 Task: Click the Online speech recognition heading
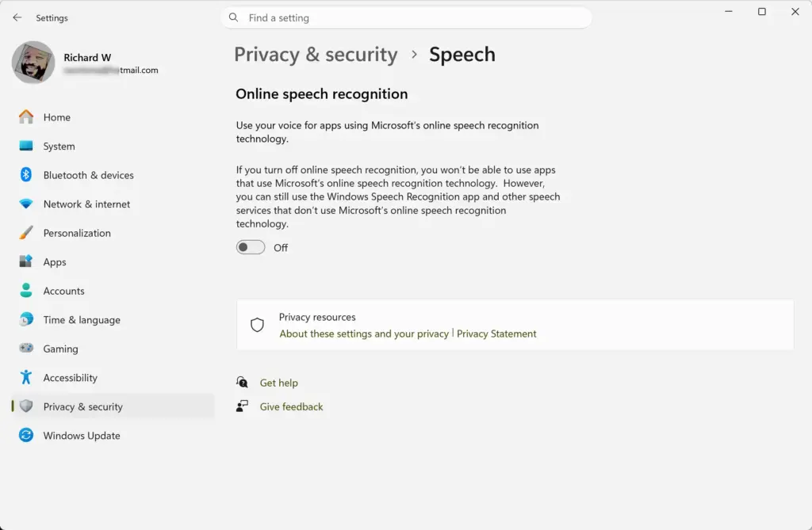coord(322,94)
